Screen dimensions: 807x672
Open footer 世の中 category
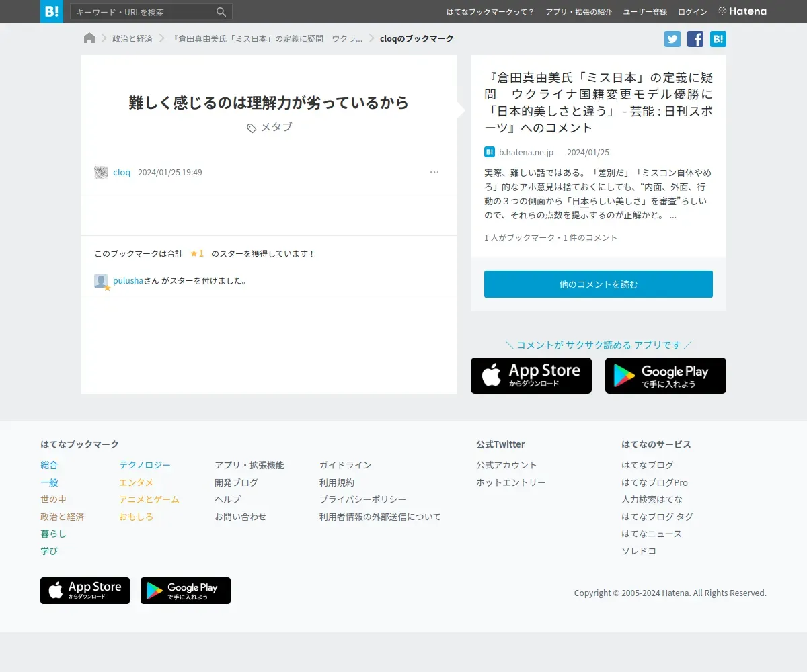point(53,499)
